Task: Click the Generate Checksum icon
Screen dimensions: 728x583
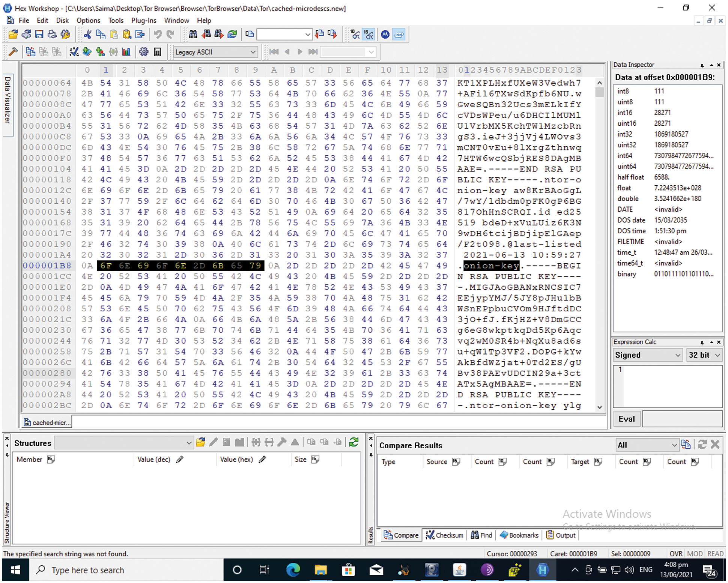Action: point(74,52)
